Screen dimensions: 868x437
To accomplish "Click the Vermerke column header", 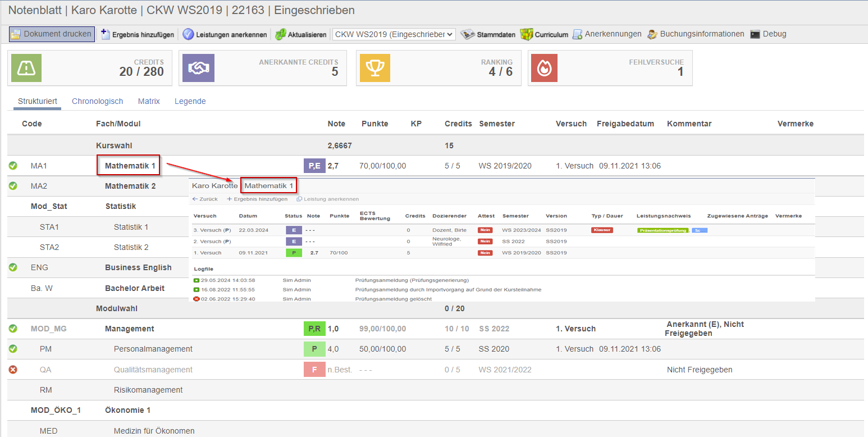I will pos(796,124).
